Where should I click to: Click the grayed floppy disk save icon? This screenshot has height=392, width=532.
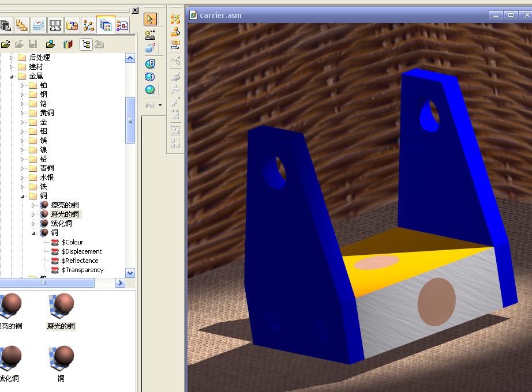tap(32, 44)
